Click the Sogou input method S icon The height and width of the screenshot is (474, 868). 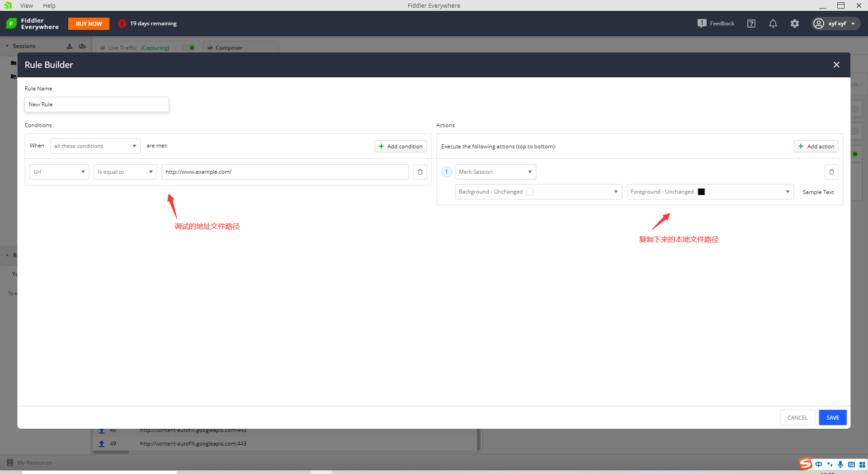tap(806, 464)
